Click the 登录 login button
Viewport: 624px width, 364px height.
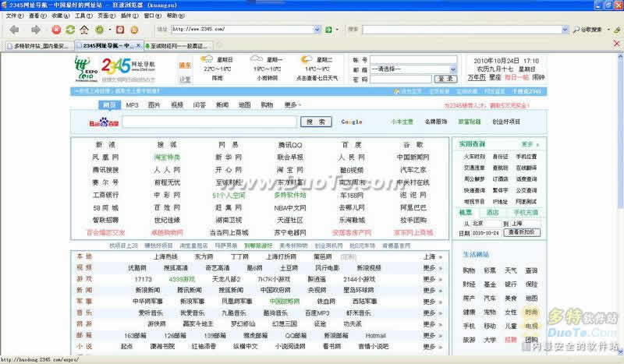445,79
